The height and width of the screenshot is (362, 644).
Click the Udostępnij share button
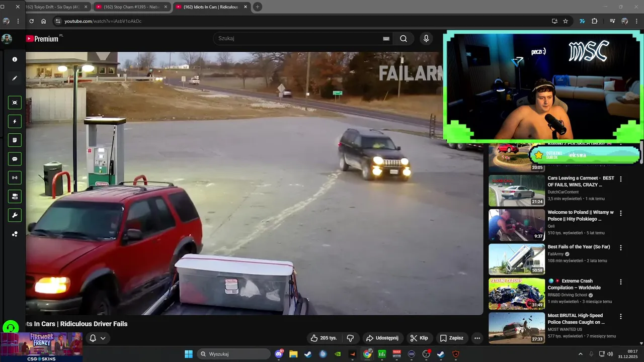tap(382, 338)
